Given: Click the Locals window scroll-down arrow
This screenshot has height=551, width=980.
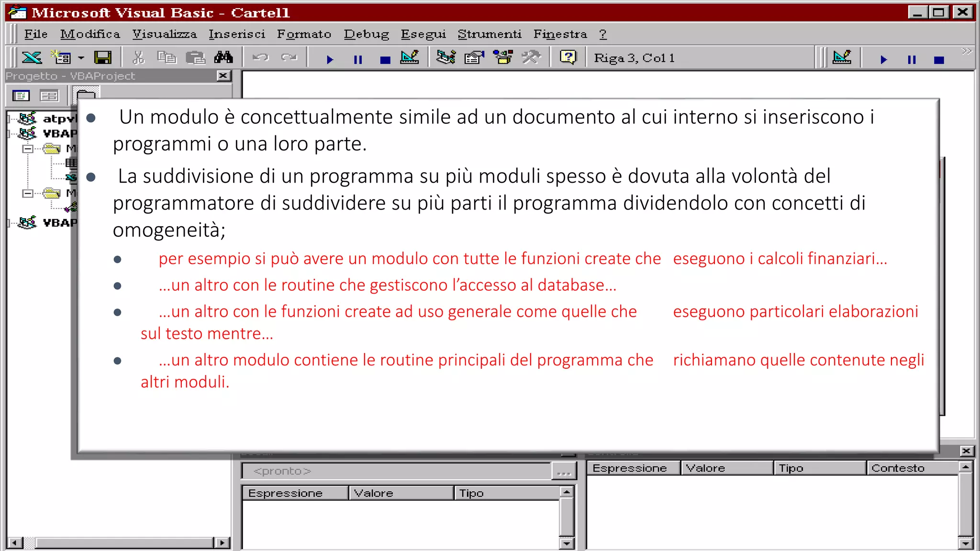Looking at the screenshot, I should (x=567, y=543).
